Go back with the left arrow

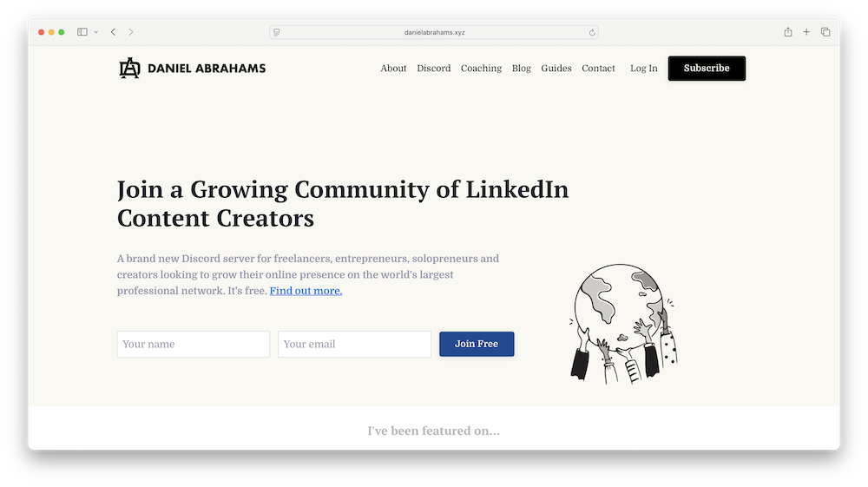pos(113,32)
